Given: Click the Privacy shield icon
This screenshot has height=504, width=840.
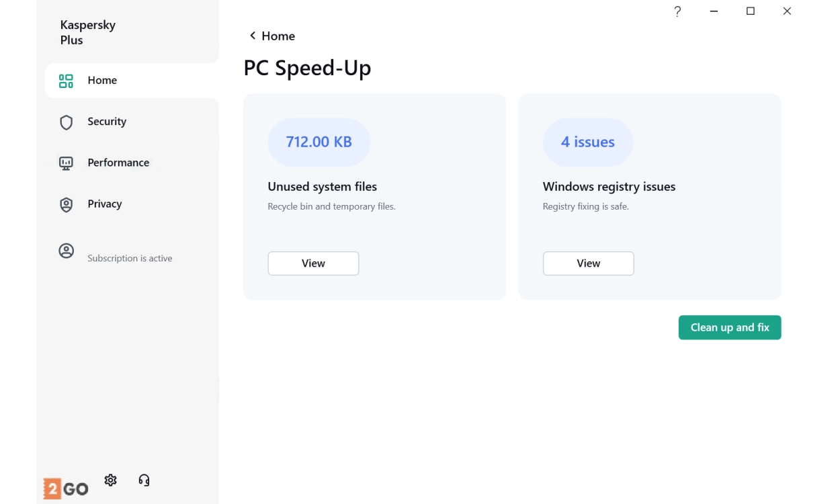Looking at the screenshot, I should coord(66,205).
